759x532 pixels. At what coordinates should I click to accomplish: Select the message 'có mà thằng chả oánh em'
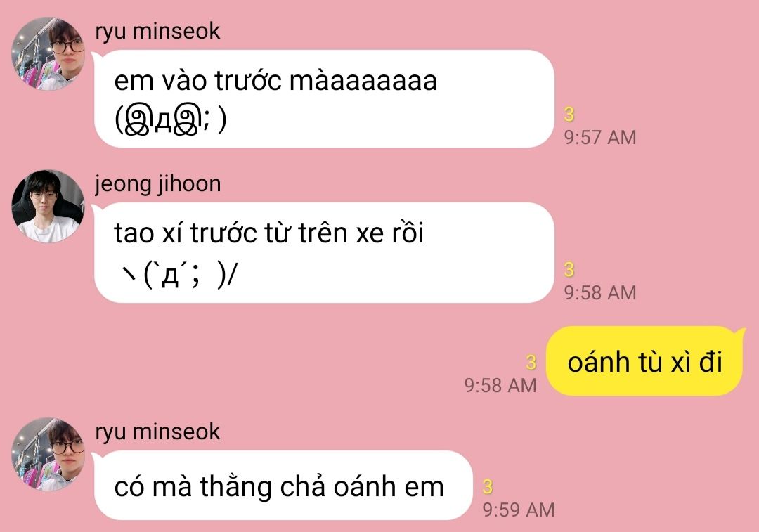click(x=283, y=486)
